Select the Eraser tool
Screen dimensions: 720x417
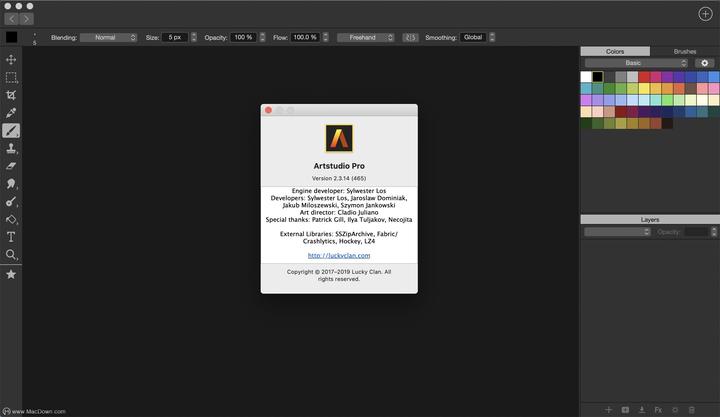11,166
